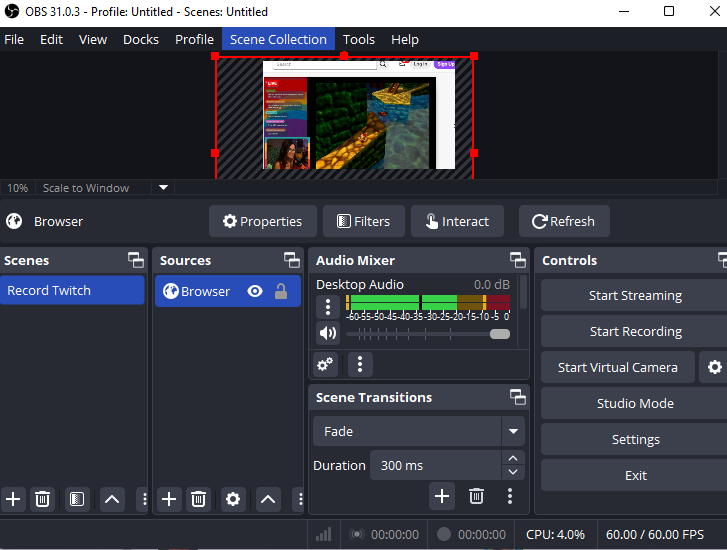Click the Scale to Window label

pos(86,188)
